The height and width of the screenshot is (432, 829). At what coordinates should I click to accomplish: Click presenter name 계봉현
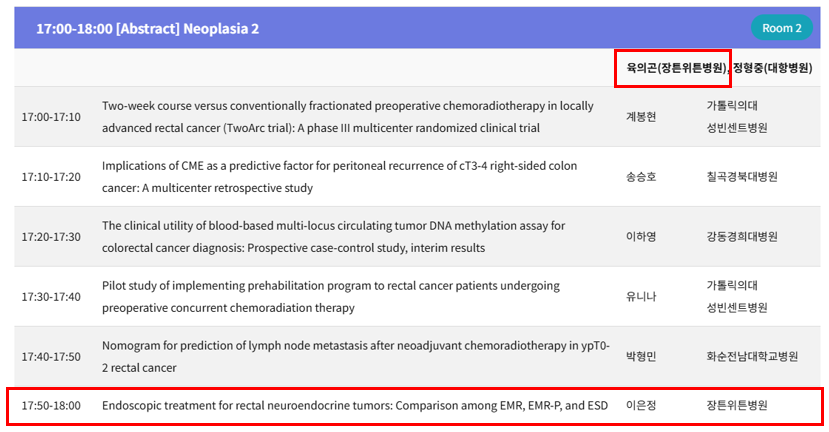(x=641, y=117)
